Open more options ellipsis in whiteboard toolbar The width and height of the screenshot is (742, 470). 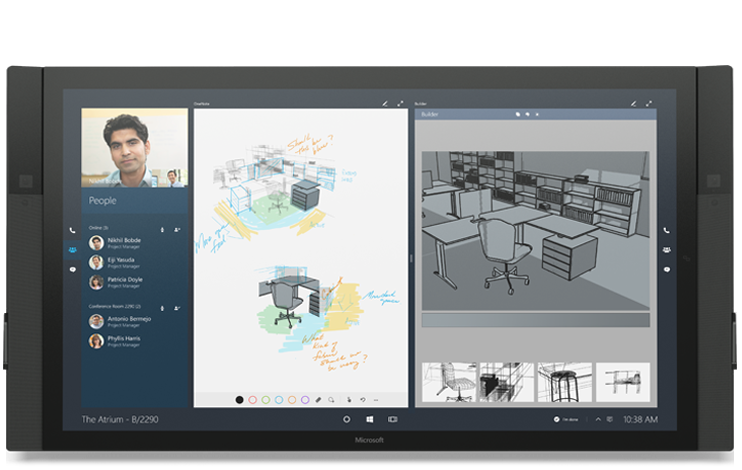[374, 399]
